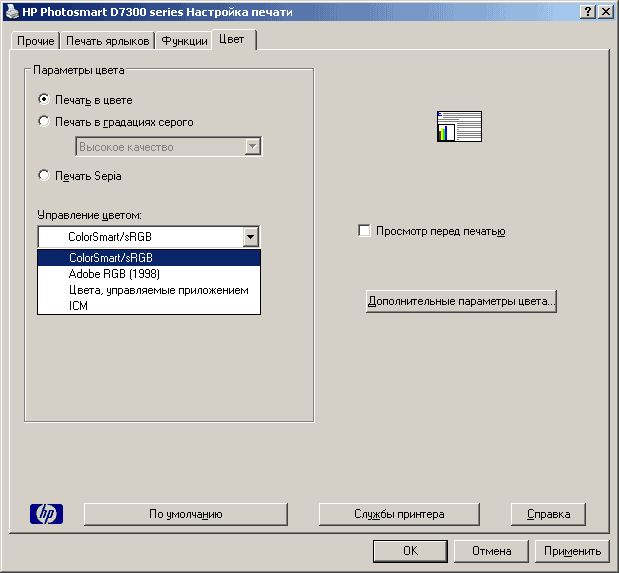Select 'Печать в градациях серого' option
This screenshot has height=573, width=619.
click(44, 121)
